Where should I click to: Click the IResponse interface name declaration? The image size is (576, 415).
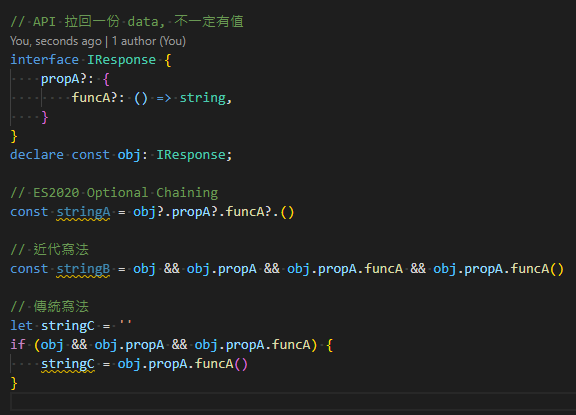(x=122, y=60)
